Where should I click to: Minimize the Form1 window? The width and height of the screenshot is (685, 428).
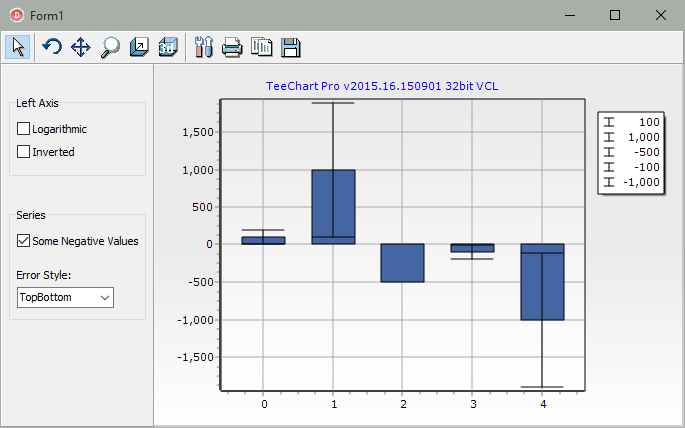[x=570, y=15]
